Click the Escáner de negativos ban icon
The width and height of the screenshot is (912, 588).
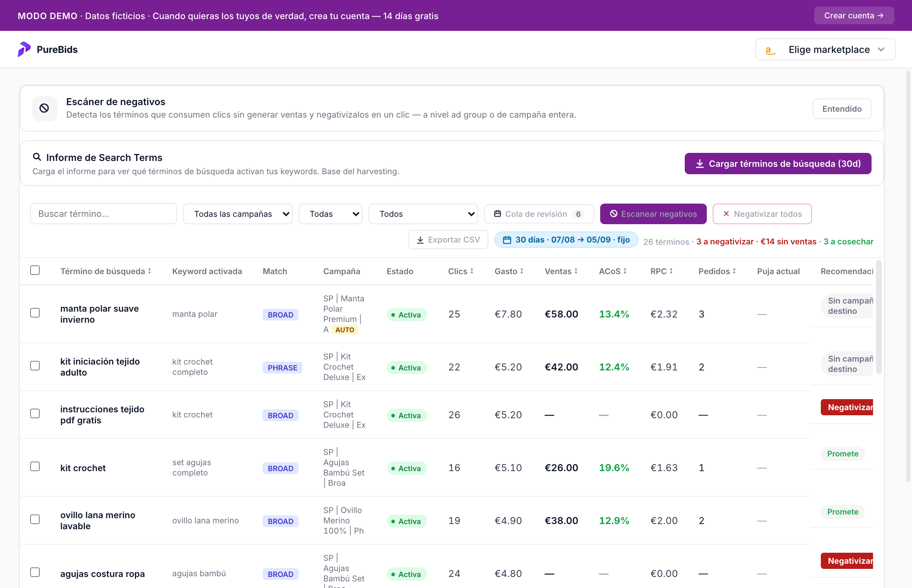point(44,108)
